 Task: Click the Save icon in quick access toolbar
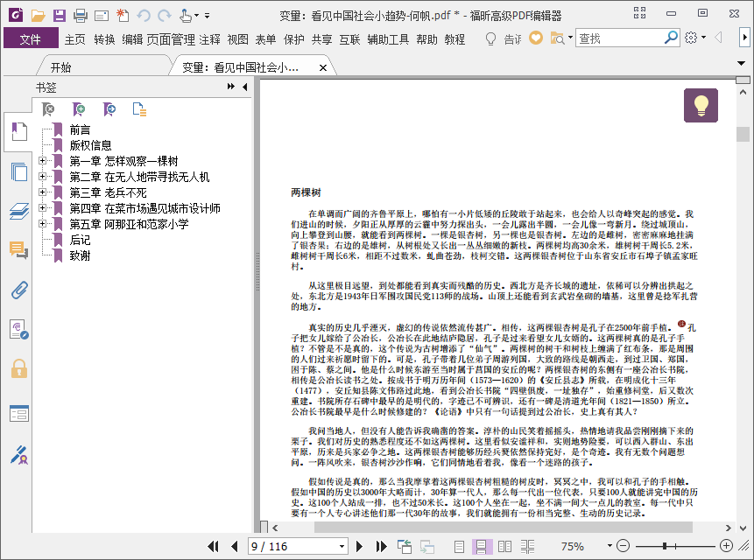[x=60, y=16]
